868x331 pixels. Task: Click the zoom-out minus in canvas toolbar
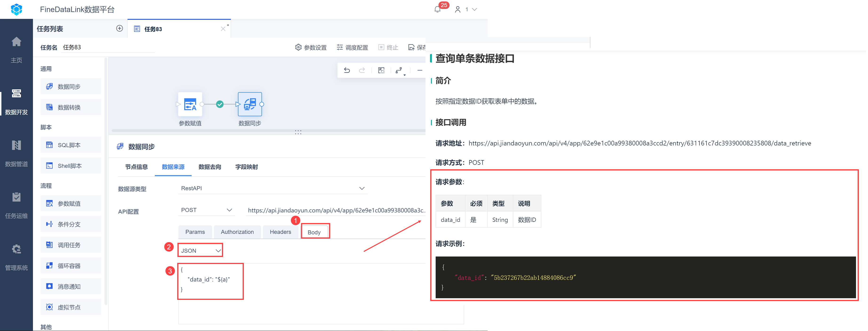419,70
